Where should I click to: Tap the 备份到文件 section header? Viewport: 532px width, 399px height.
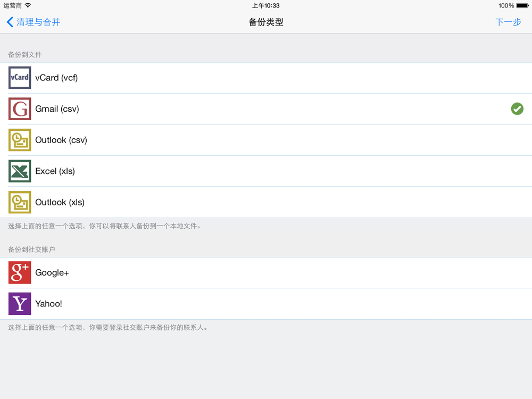coord(25,55)
